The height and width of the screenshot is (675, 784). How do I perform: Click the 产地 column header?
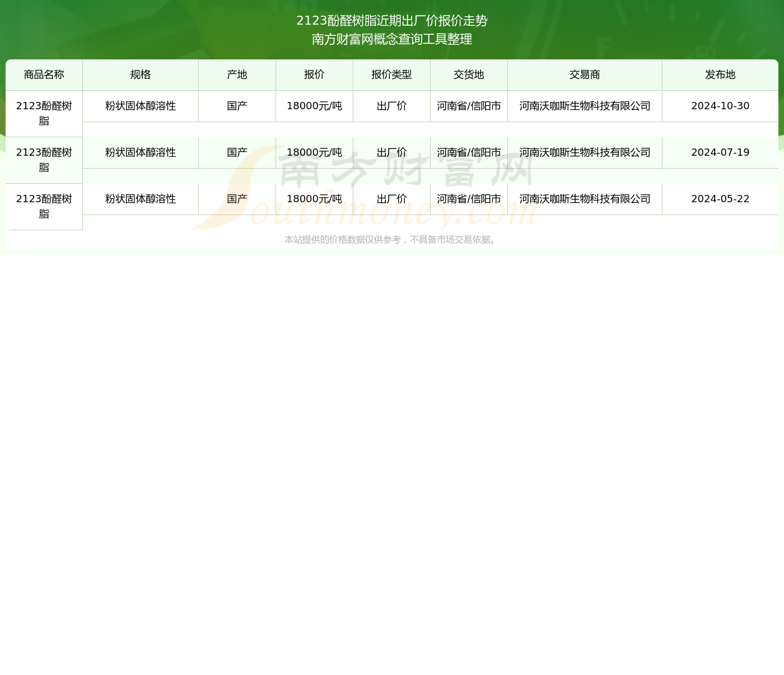point(237,75)
